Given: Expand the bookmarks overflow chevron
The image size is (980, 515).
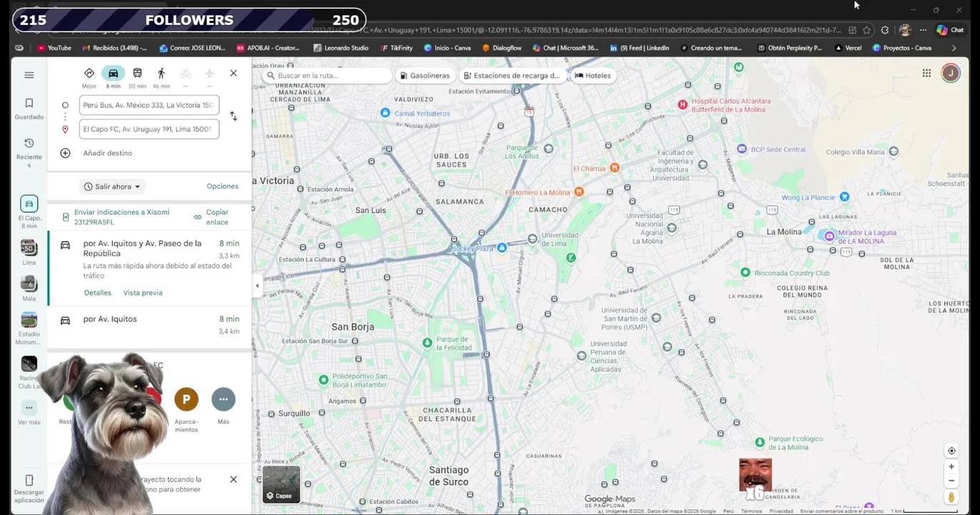Looking at the screenshot, I should [x=954, y=48].
